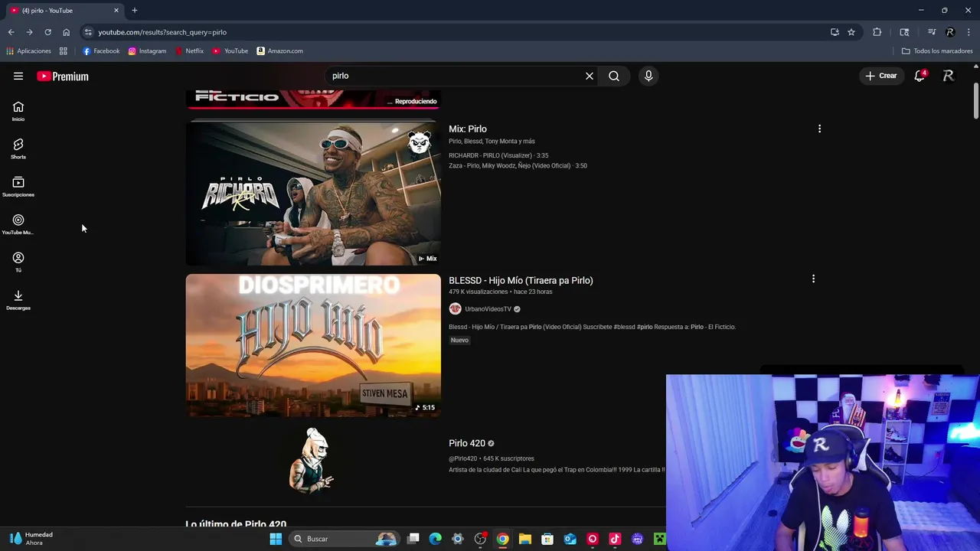Open the YouTube bookmark
This screenshot has width=980, height=551.
pyautogui.click(x=230, y=51)
